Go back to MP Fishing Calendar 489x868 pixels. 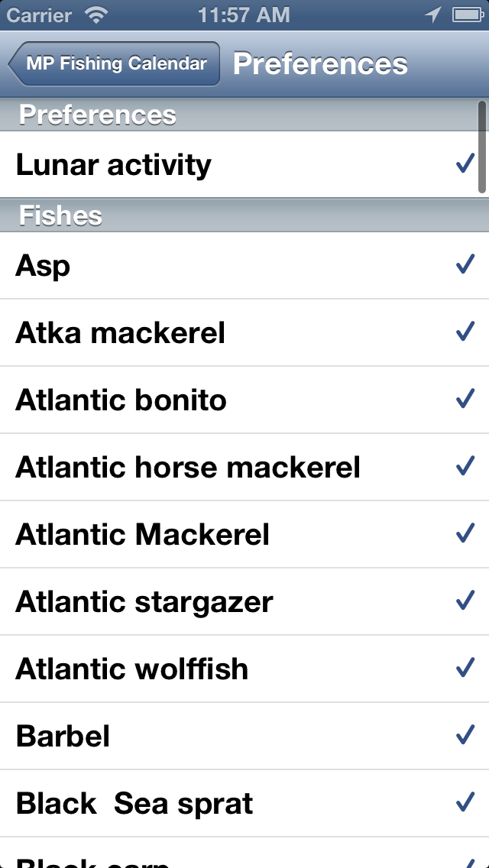(115, 63)
